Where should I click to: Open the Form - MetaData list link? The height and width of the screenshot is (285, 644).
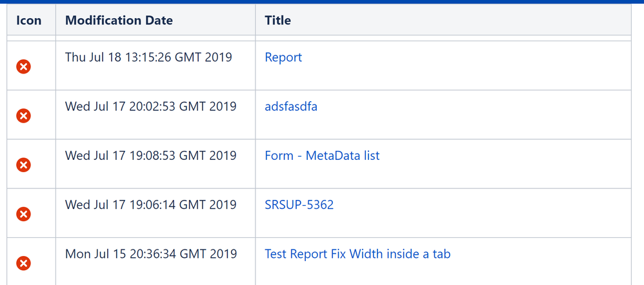click(x=322, y=155)
